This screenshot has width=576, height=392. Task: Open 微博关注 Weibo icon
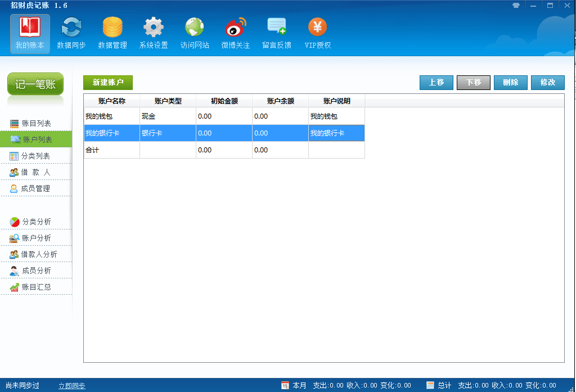235,28
